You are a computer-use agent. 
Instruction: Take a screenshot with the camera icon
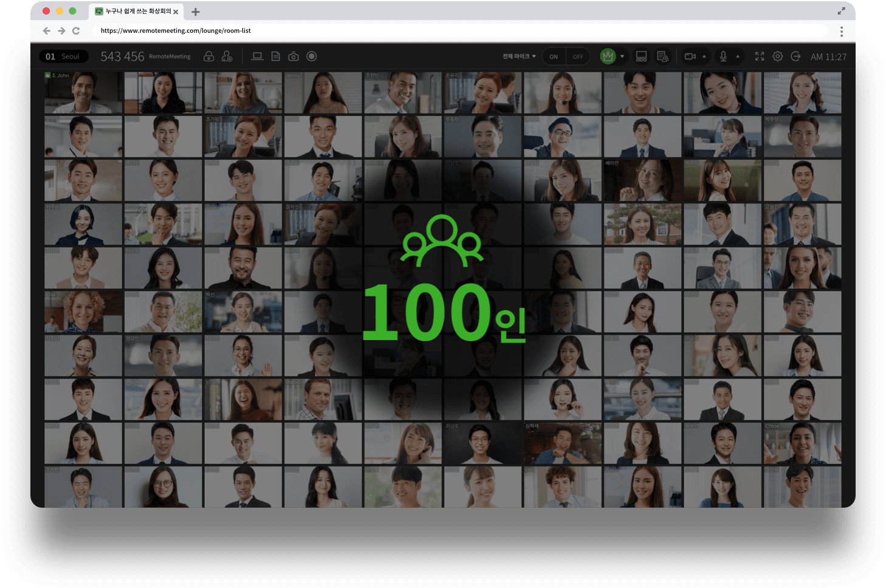294,56
